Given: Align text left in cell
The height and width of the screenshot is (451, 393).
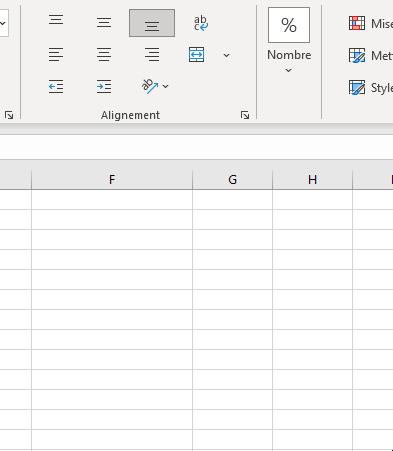Looking at the screenshot, I should pyautogui.click(x=56, y=55).
